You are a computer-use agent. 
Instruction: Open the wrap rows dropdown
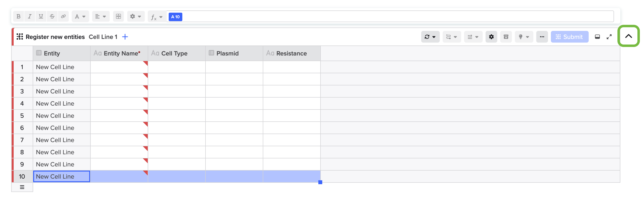451,37
